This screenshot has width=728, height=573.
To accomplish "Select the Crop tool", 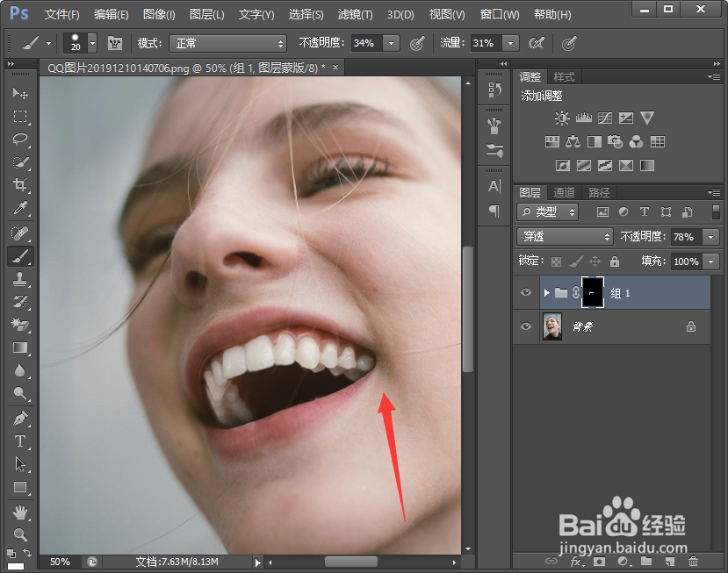I will pos(19,185).
